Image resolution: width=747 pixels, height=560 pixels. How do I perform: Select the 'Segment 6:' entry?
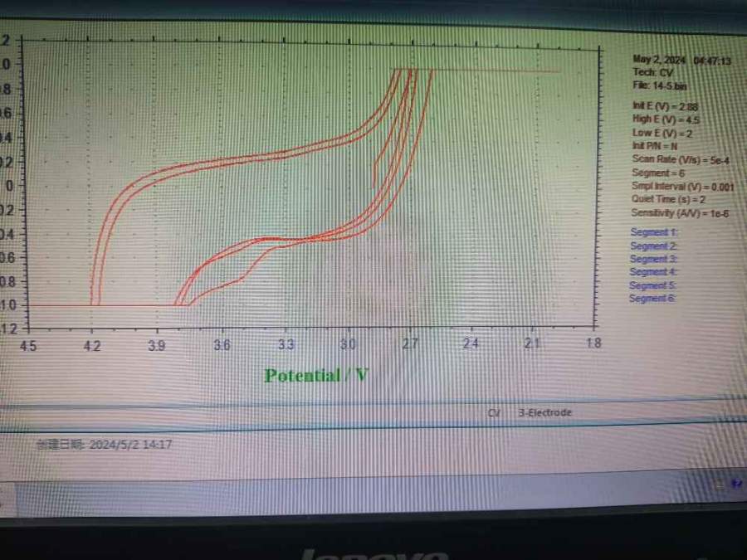point(652,298)
